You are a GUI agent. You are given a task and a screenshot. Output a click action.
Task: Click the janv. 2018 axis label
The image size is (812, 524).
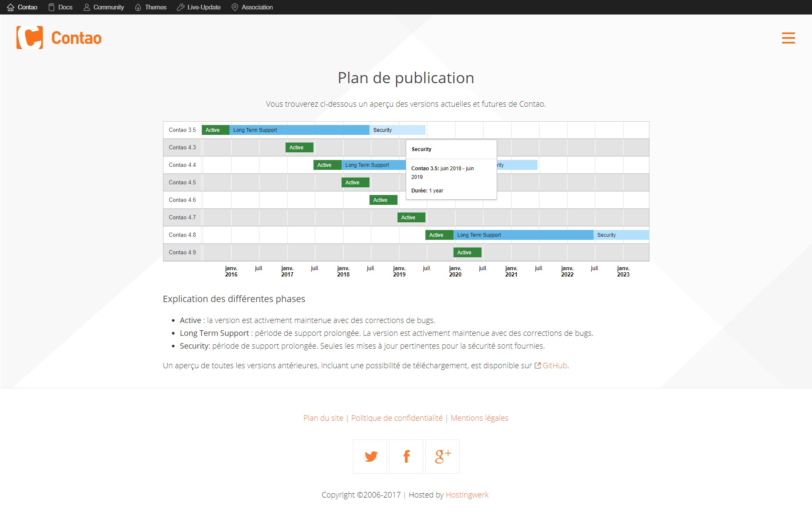(343, 271)
